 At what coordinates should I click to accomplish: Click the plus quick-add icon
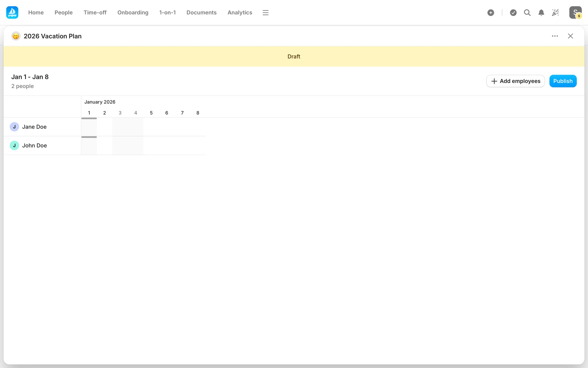[491, 13]
